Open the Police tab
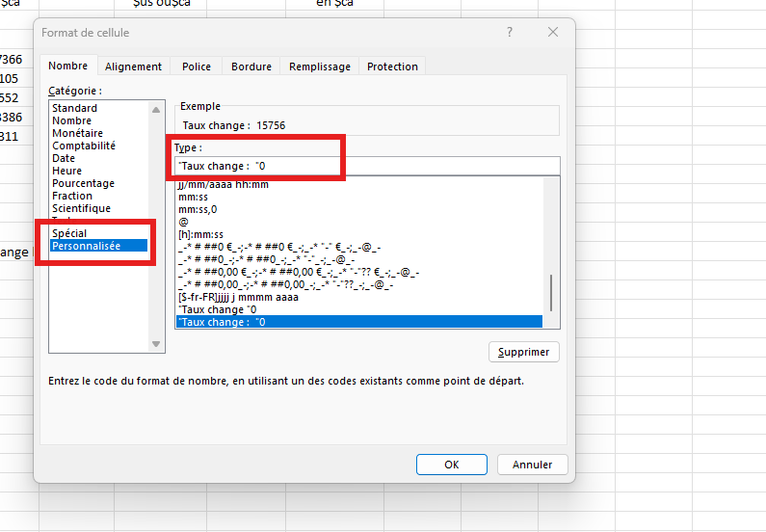 point(197,66)
